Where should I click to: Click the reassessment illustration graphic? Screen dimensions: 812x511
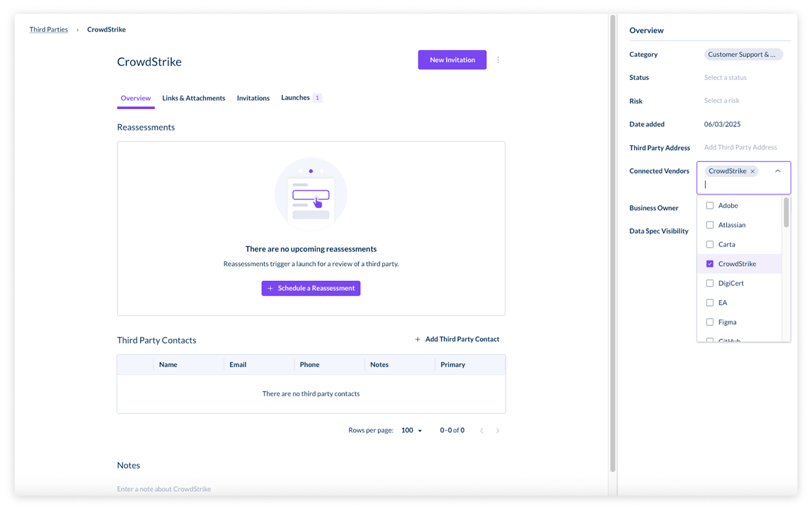pos(311,194)
